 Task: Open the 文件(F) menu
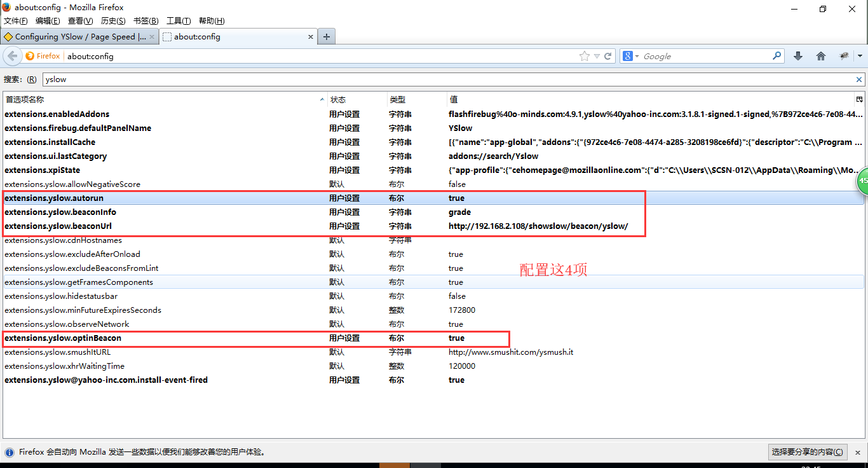pyautogui.click(x=16, y=21)
